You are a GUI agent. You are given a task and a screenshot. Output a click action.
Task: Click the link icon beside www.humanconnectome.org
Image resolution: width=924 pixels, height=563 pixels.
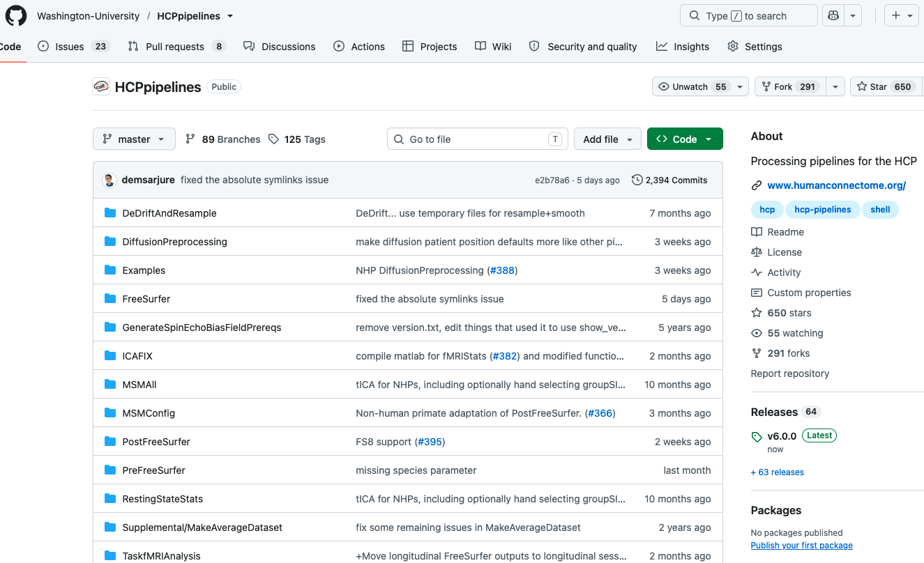click(x=757, y=185)
